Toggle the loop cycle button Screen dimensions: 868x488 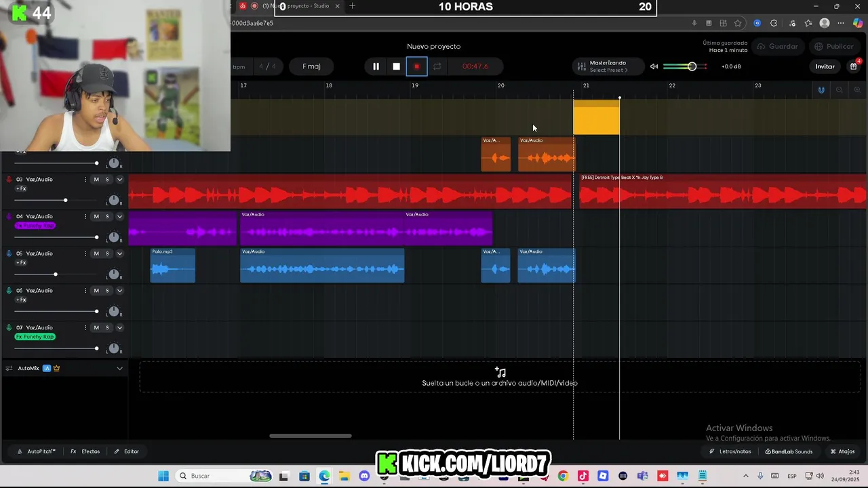[437, 66]
